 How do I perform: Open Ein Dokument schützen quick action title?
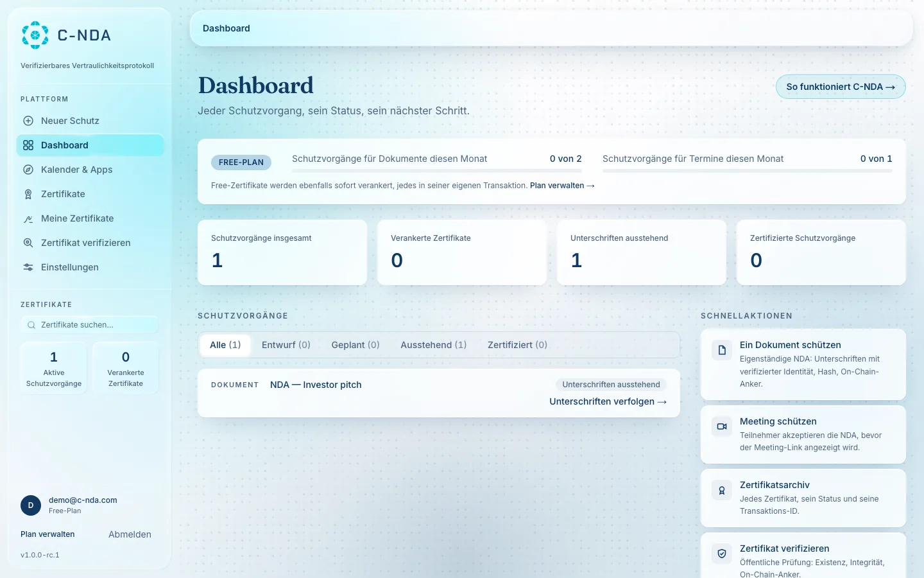click(x=791, y=345)
